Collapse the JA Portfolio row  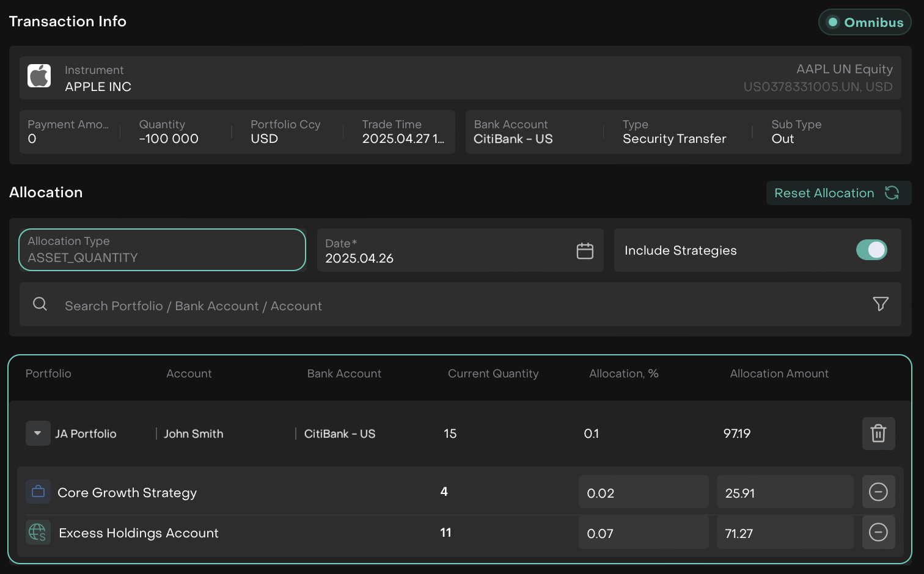coord(38,434)
